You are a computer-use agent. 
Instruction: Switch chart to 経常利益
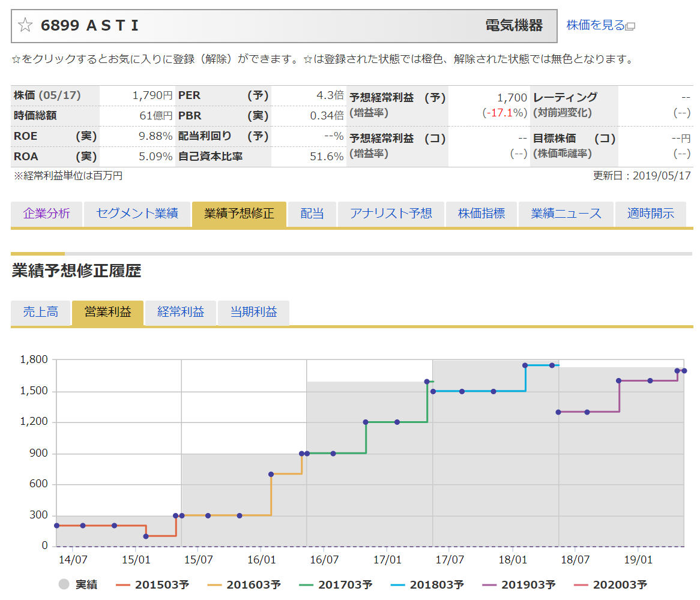point(181,312)
